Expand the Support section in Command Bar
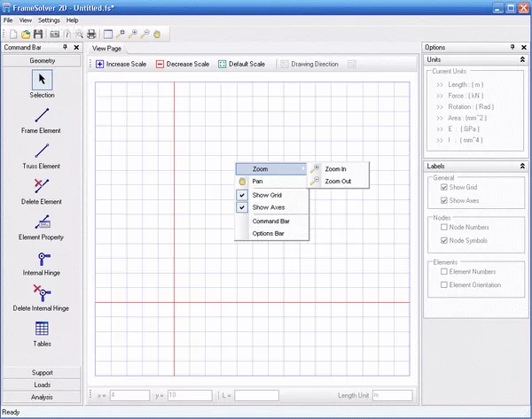Image resolution: width=532 pixels, height=419 pixels. coord(42,373)
